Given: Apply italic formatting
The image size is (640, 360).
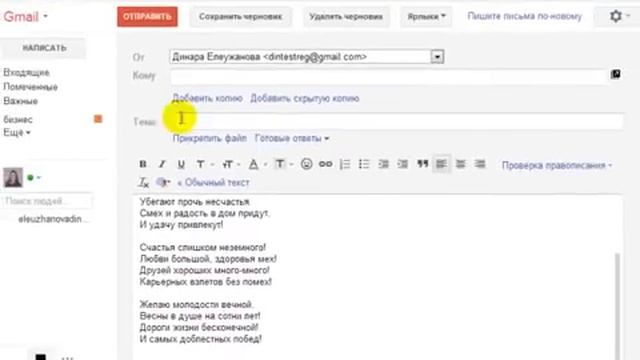Looking at the screenshot, I should coord(162,164).
